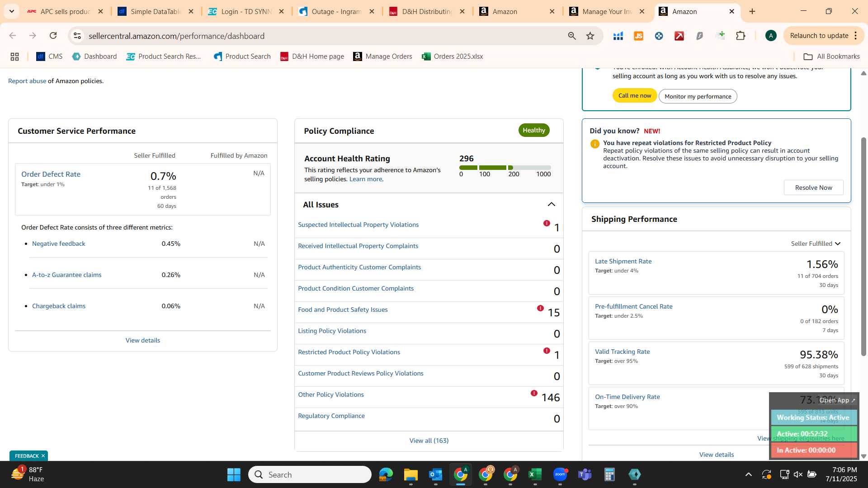The height and width of the screenshot is (488, 868).
Task: Bookmark this page with the star icon
Action: [590, 36]
